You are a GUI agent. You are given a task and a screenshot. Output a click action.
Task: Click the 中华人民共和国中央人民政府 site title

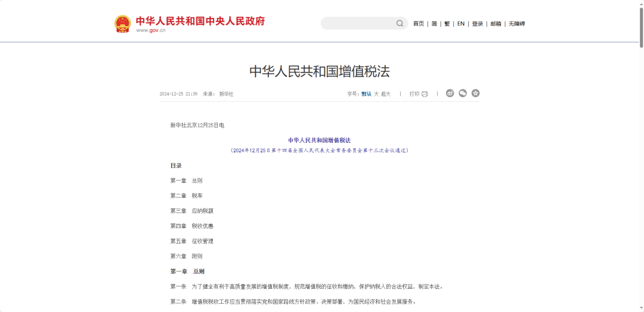click(200, 21)
